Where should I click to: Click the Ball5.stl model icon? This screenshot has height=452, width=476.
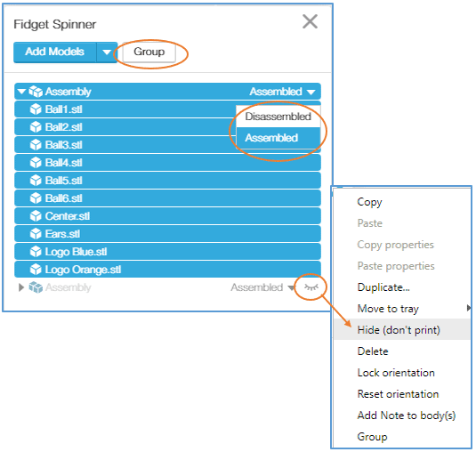(36, 181)
